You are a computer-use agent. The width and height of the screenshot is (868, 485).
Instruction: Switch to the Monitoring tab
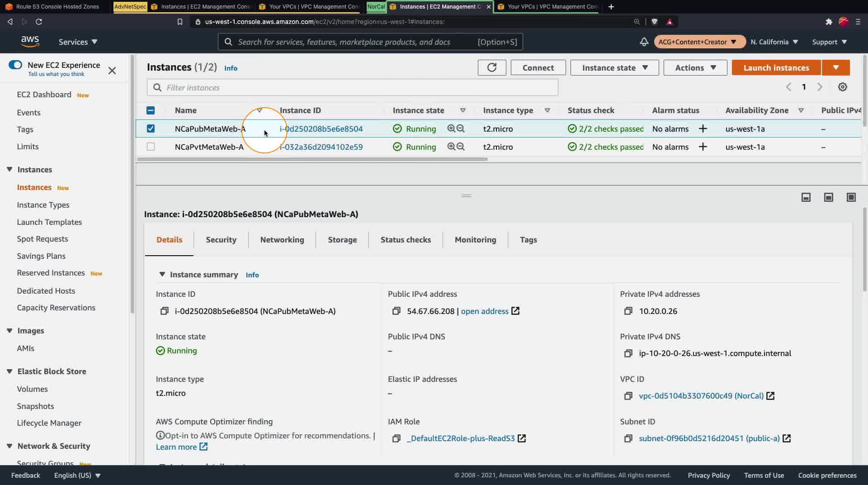(x=475, y=240)
